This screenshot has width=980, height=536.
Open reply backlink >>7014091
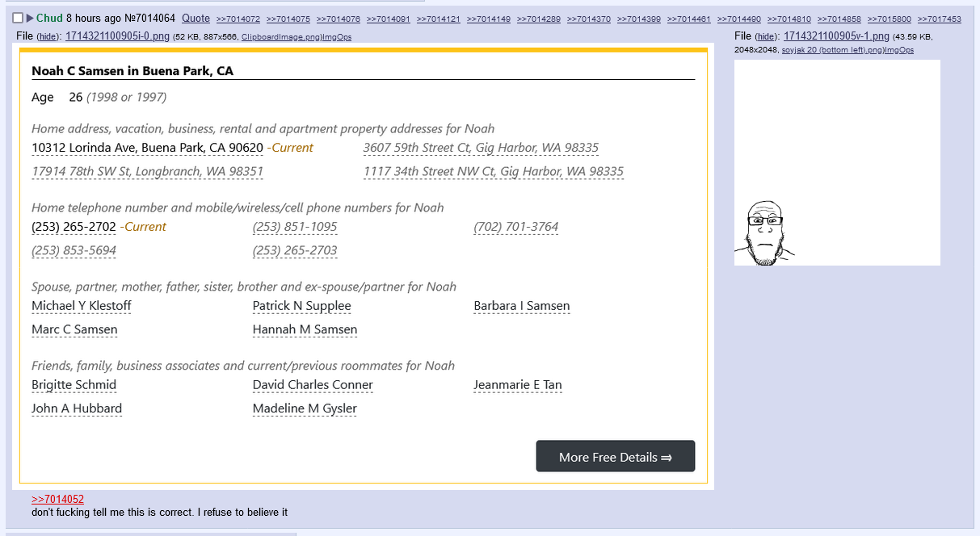[x=389, y=19]
